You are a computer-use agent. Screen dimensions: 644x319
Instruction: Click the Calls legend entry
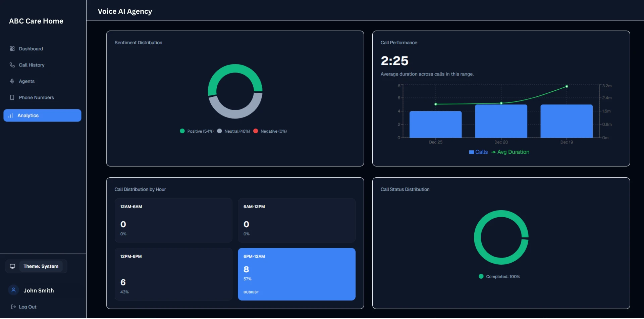(x=478, y=152)
